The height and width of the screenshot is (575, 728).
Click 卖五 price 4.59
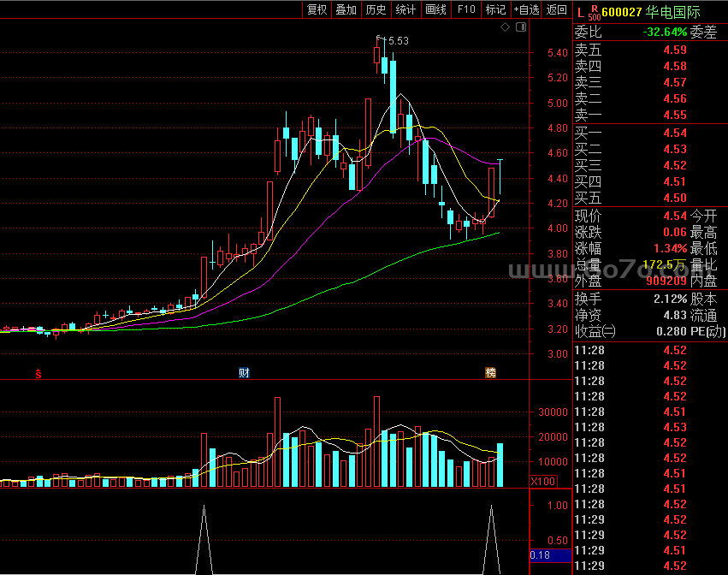click(x=675, y=50)
